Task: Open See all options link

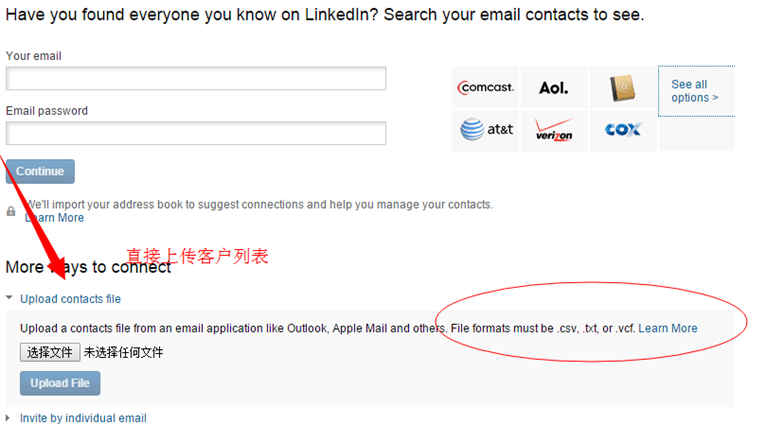Action: (695, 91)
